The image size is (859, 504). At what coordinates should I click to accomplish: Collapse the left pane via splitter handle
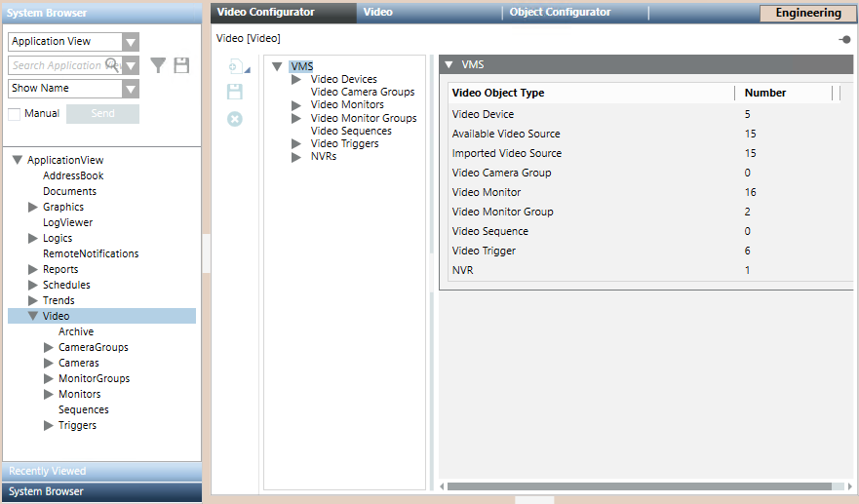[206, 253]
